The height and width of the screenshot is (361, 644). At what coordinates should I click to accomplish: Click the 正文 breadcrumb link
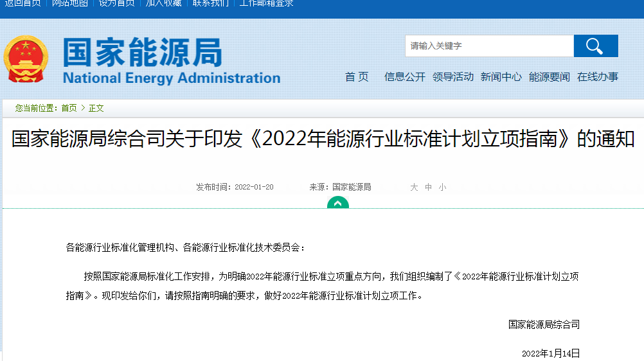96,108
